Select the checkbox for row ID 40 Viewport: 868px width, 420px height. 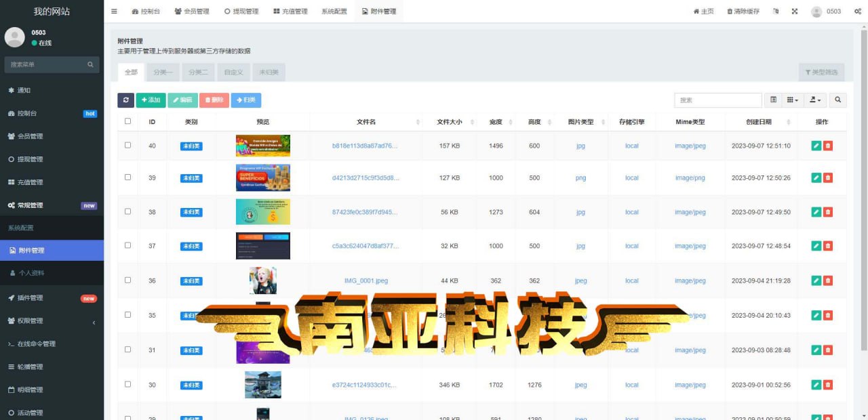click(127, 146)
